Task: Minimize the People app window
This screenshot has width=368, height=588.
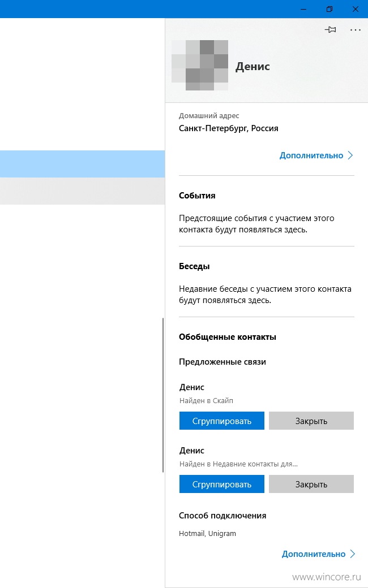Action: 303,9
